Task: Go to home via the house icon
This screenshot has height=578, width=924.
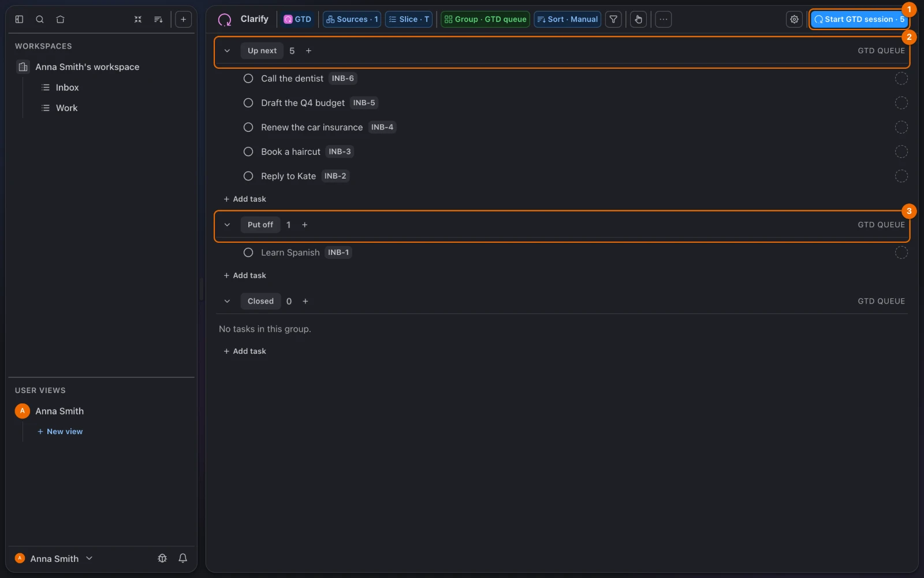Action: 60,19
